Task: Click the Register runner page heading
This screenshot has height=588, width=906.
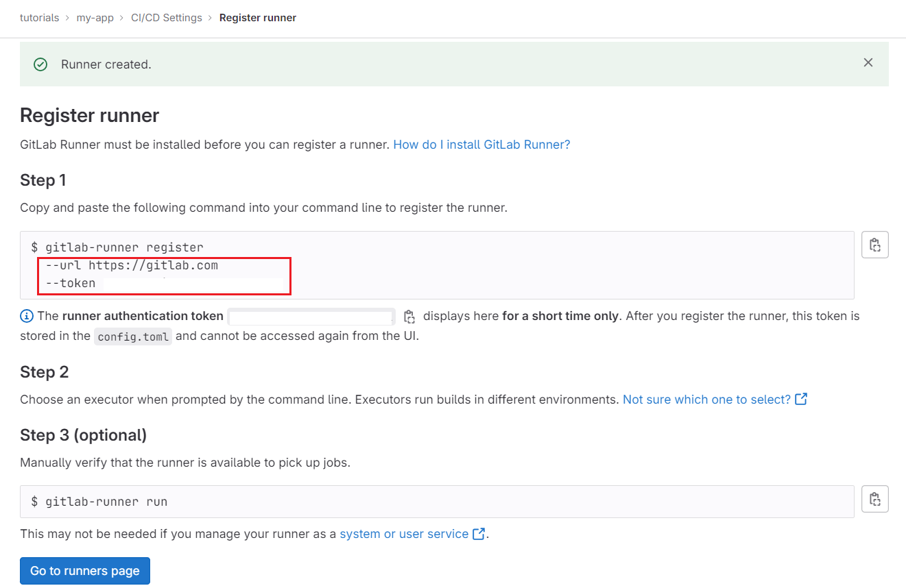Action: pos(90,115)
